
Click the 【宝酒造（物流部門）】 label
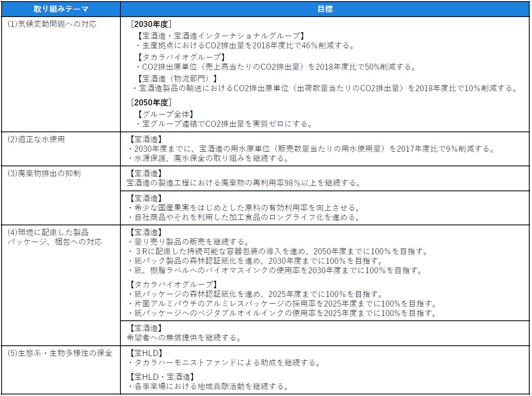pyautogui.click(x=177, y=79)
